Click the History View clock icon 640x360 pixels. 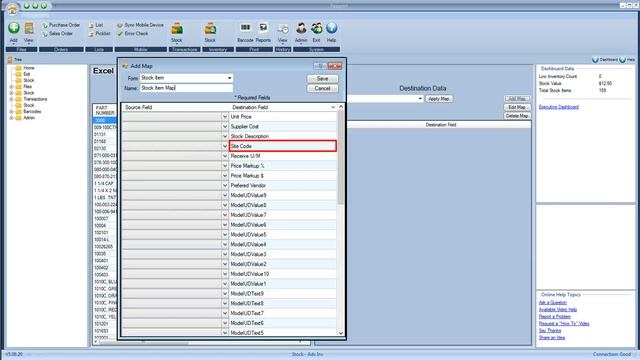pyautogui.click(x=283, y=29)
